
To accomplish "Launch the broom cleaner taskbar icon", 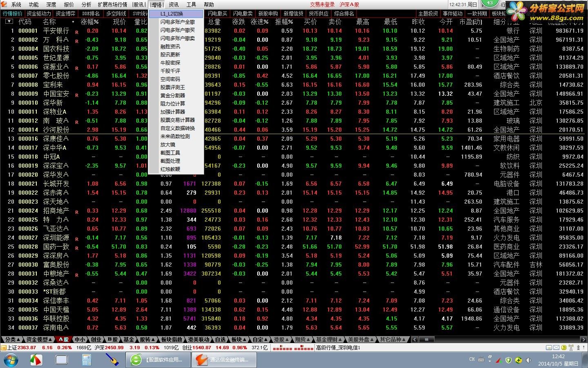I will pyautogui.click(x=112, y=360).
